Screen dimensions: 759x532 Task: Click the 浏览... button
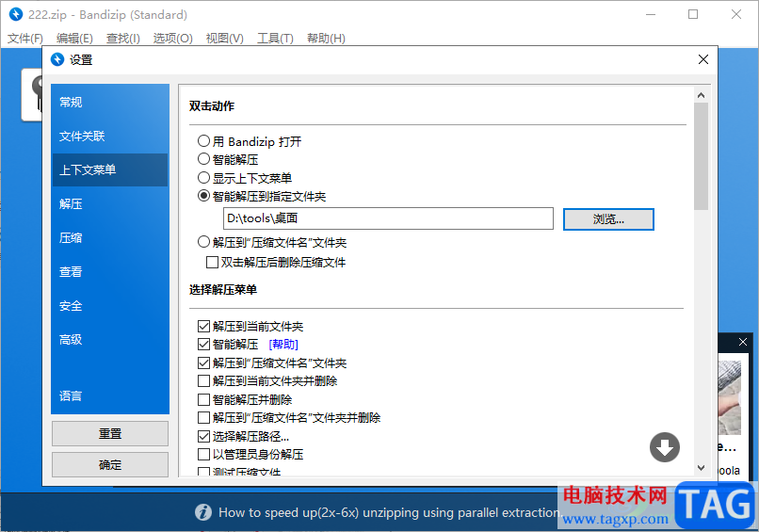coord(608,219)
